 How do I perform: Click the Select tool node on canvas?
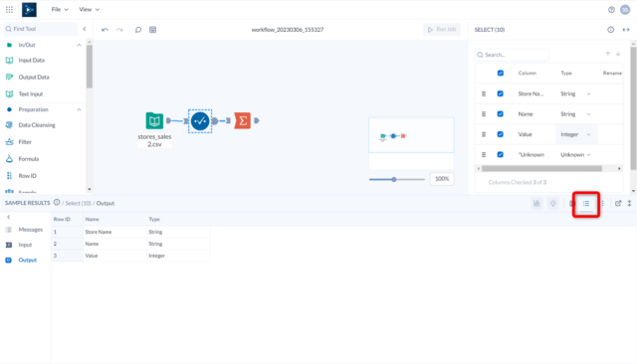(x=200, y=121)
